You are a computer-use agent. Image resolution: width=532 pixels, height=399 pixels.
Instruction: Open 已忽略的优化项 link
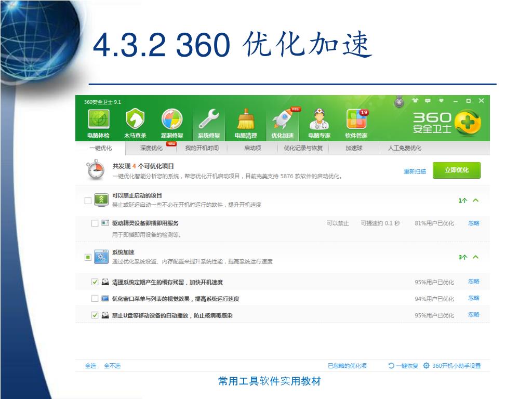coord(347,366)
